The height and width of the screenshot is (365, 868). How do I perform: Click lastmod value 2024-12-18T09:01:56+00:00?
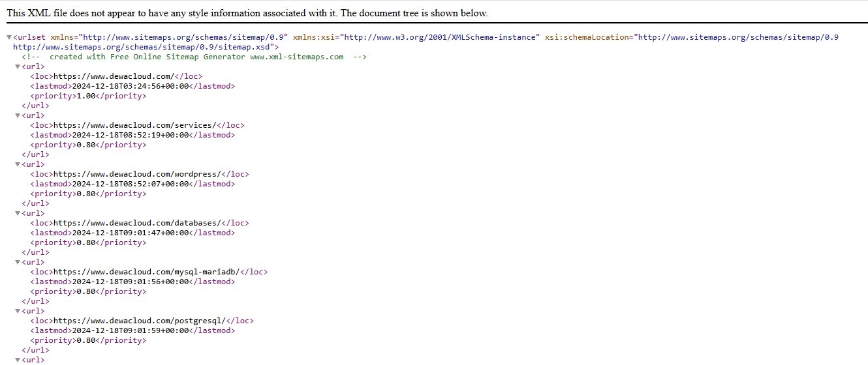pos(130,282)
